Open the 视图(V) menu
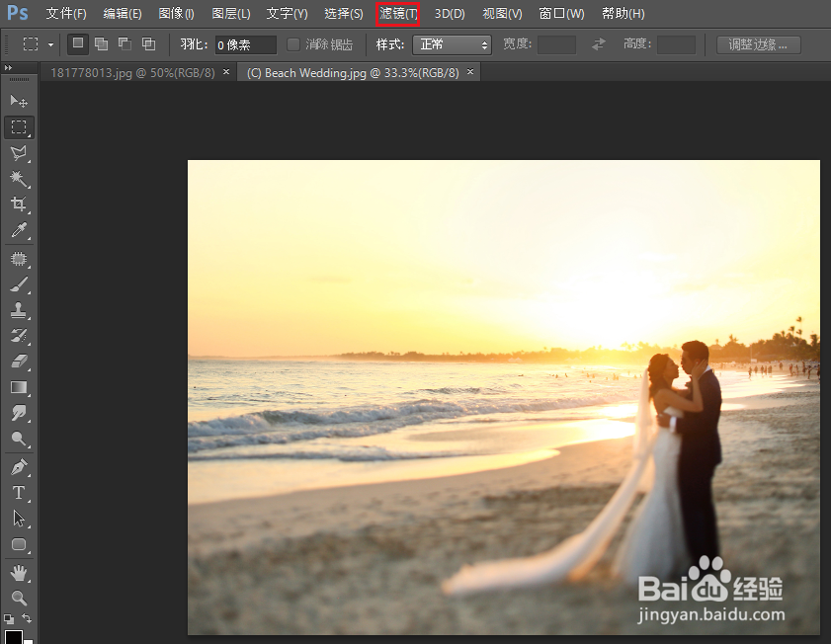Screen dimensions: 831x644 tap(502, 13)
